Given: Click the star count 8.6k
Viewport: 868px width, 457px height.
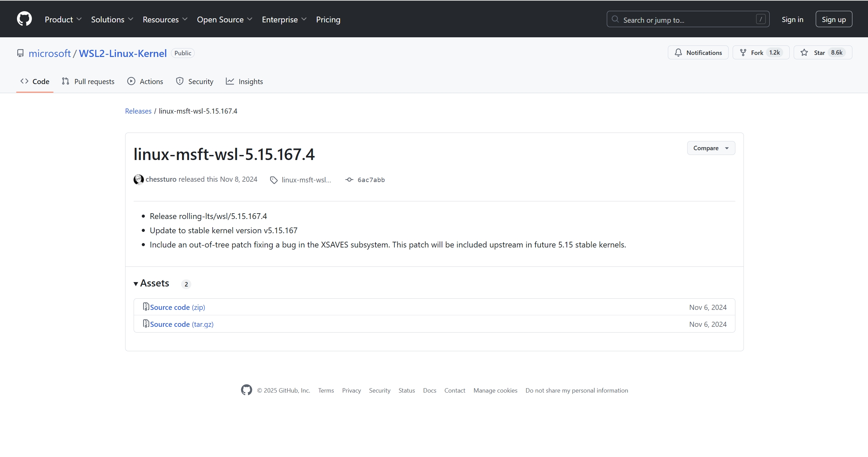Looking at the screenshot, I should click(x=837, y=53).
